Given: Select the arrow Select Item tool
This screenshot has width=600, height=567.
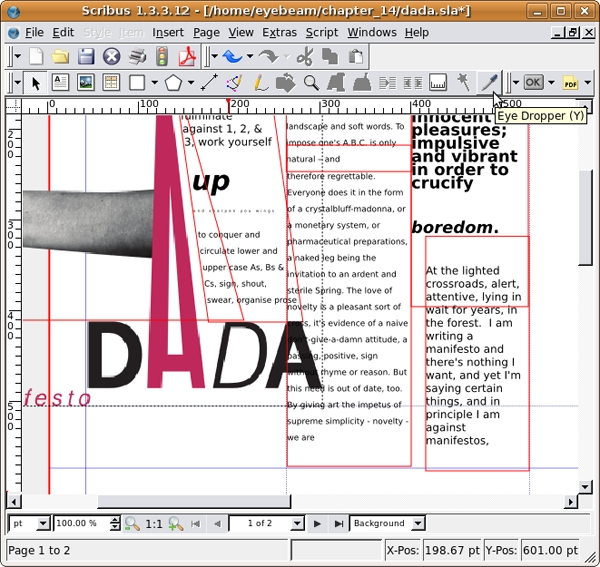Looking at the screenshot, I should tap(36, 82).
